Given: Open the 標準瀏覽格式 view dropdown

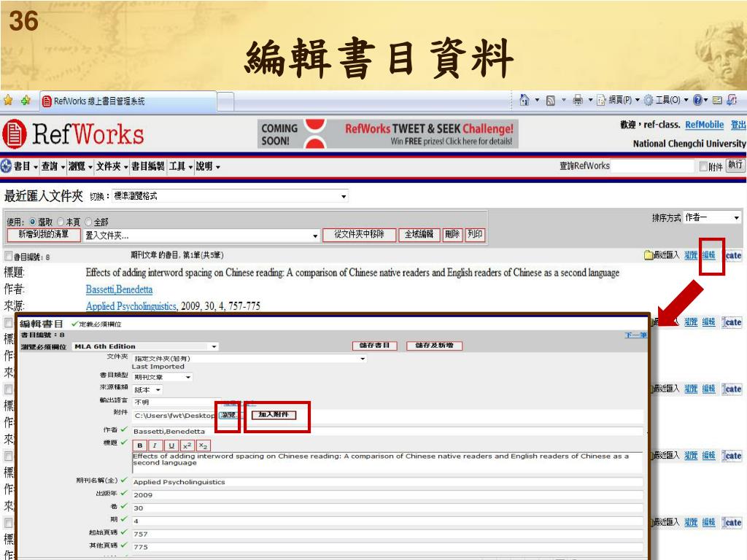Looking at the screenshot, I should point(230,196).
